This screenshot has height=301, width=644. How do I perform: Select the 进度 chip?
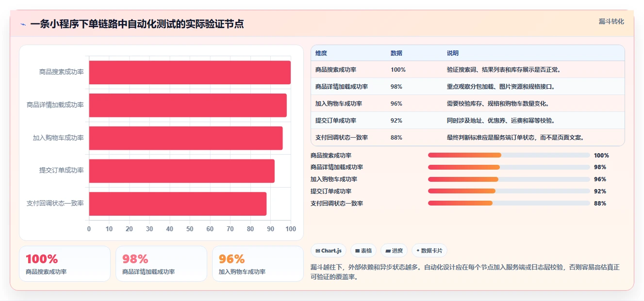tap(394, 251)
